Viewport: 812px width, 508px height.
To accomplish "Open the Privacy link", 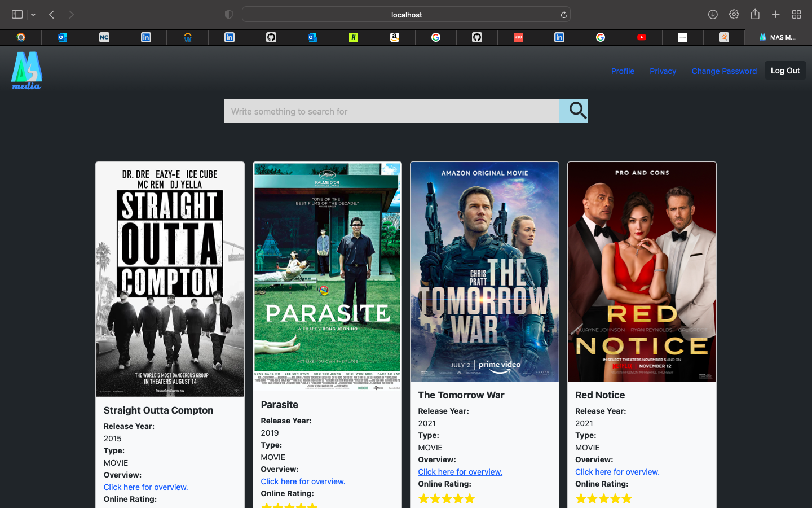I will (x=663, y=71).
